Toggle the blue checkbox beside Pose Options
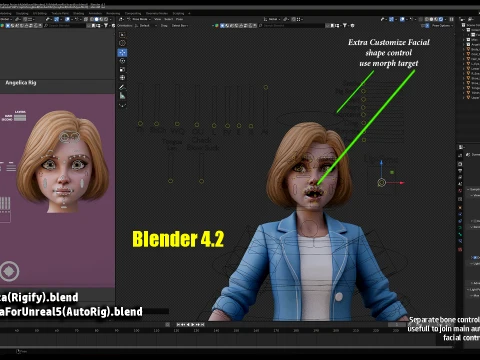Screen dimensions: 480x360 pyautogui.click(x=427, y=25)
